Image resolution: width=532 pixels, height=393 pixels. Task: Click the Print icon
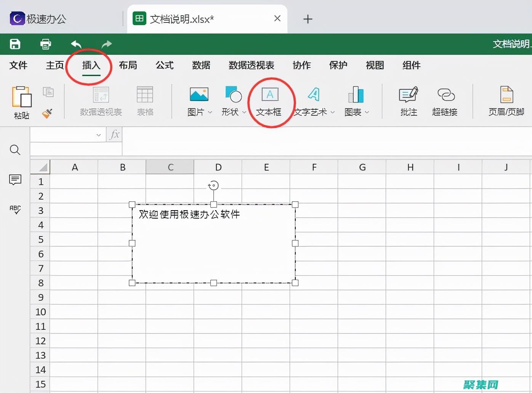click(x=46, y=44)
